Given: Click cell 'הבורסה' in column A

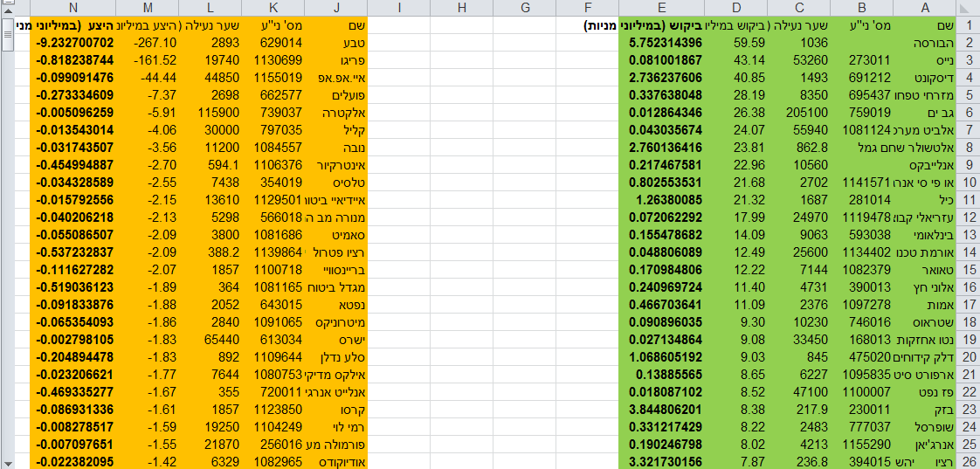Looking at the screenshot, I should (925, 43).
